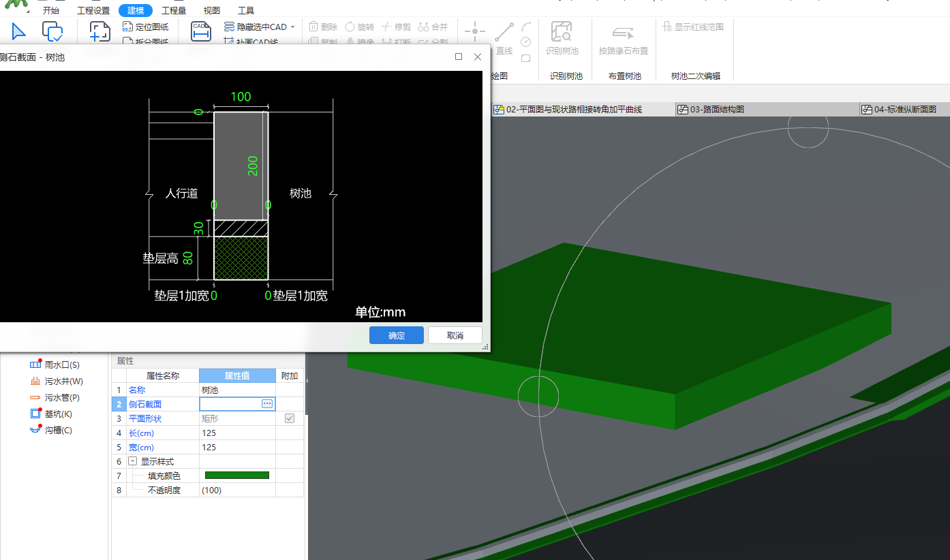Click the 显示红线范围 tool
Screen dimensions: 950x560
click(693, 27)
